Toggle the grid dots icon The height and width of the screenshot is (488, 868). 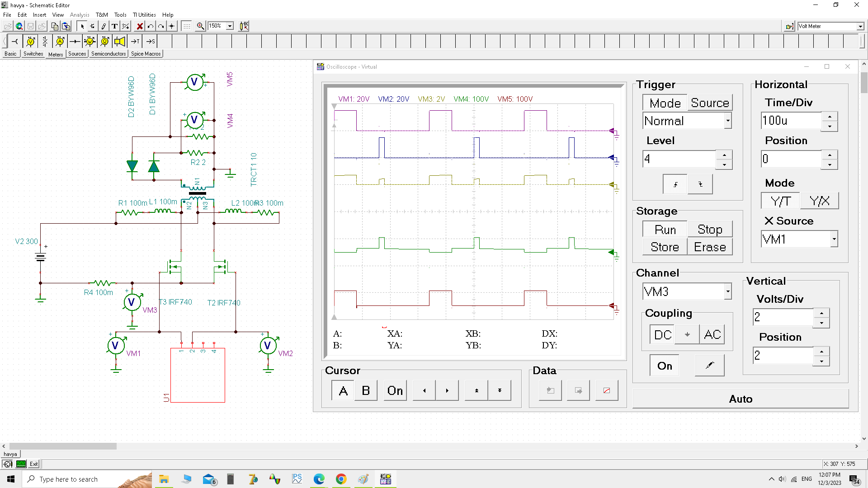[x=187, y=26]
